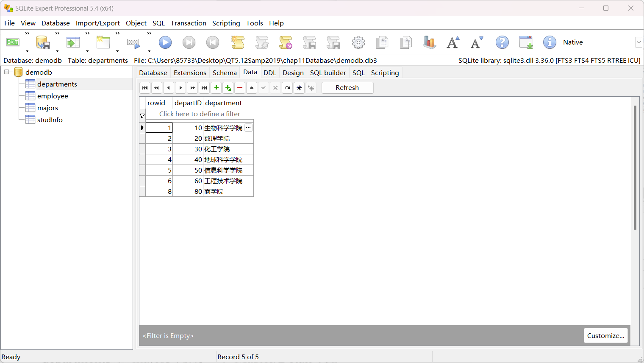Viewport: 644px width, 363px height.
Task: Click the bar chart toolbar icon
Action: click(429, 42)
